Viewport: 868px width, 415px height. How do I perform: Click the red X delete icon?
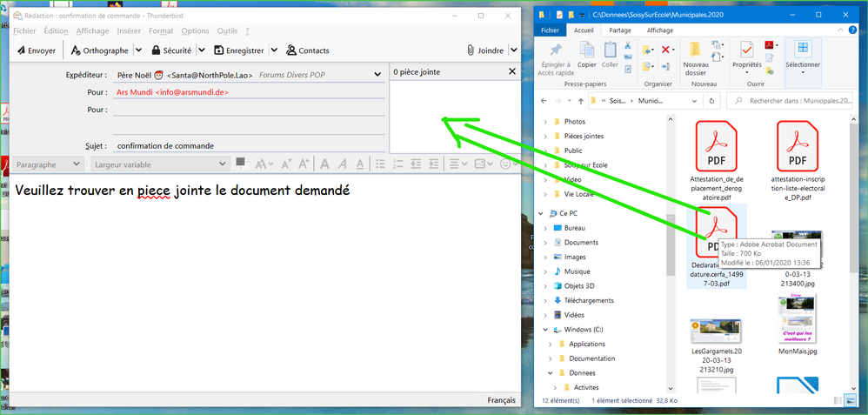(x=665, y=50)
